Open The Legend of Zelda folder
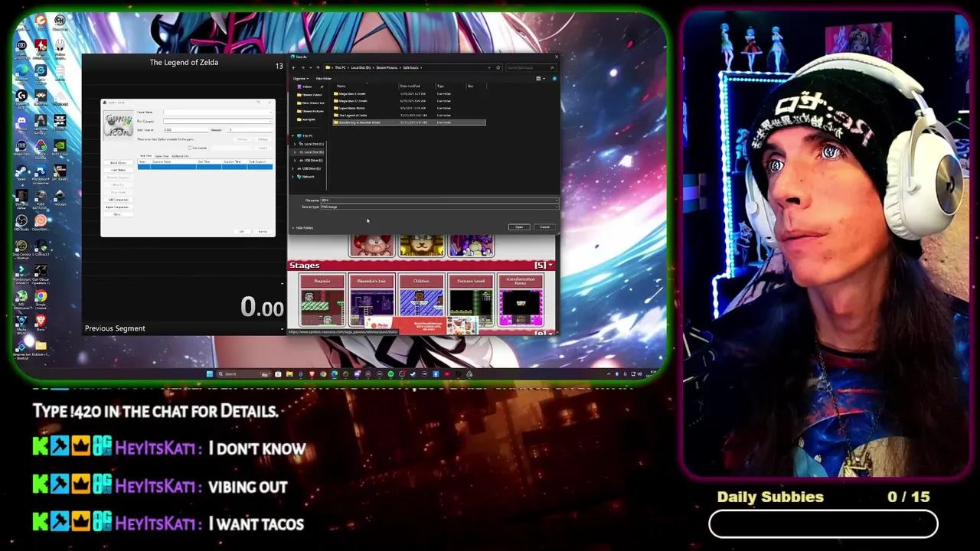Screen dimensions: 980x551 tap(353, 115)
